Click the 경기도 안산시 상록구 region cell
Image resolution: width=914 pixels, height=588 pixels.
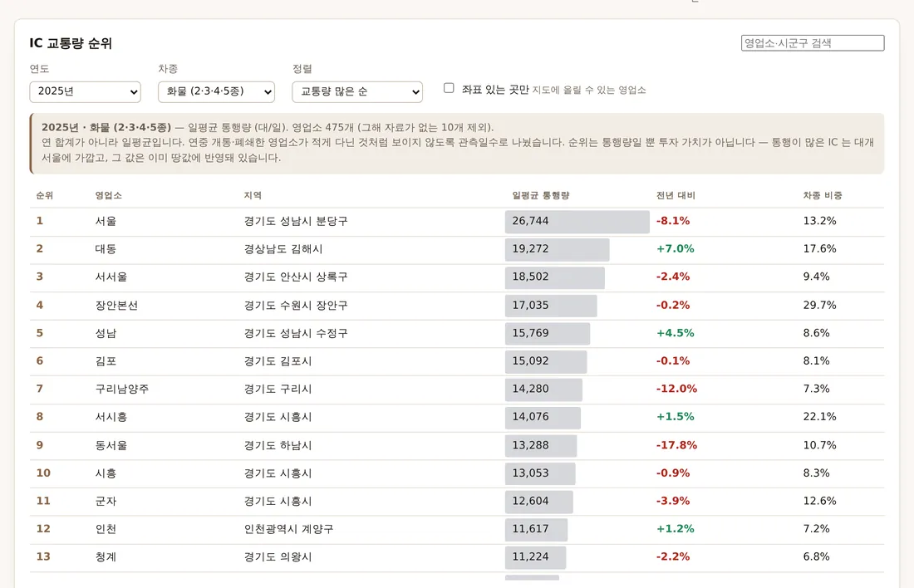coord(296,277)
